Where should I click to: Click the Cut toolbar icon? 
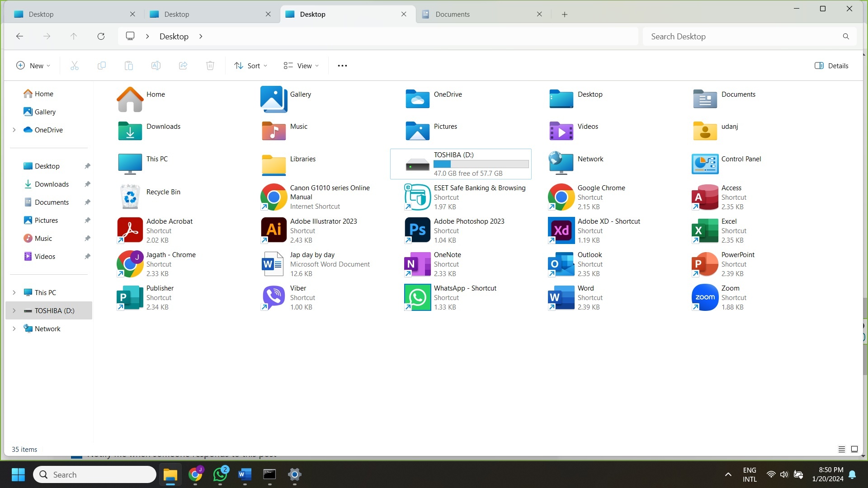pos(75,66)
